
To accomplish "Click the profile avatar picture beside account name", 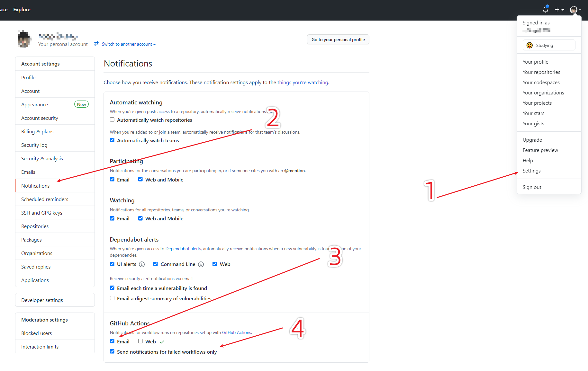I will tap(24, 39).
